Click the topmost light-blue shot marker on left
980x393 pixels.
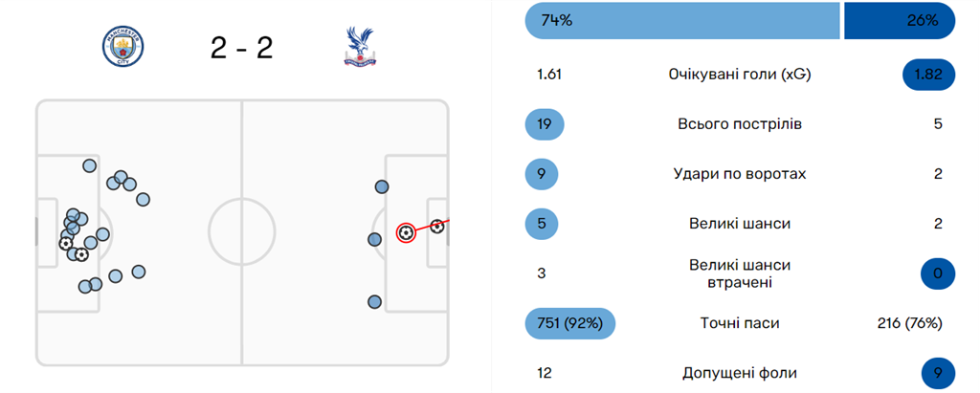tap(89, 165)
